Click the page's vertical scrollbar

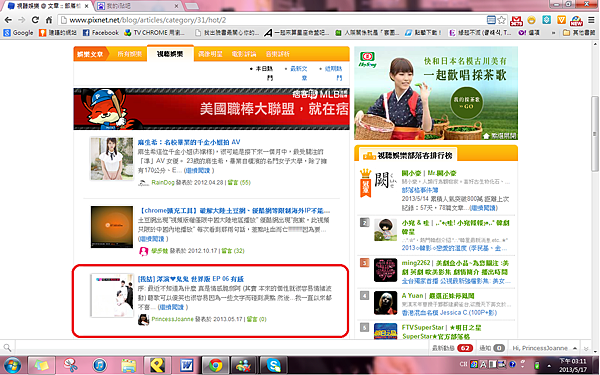[595, 134]
